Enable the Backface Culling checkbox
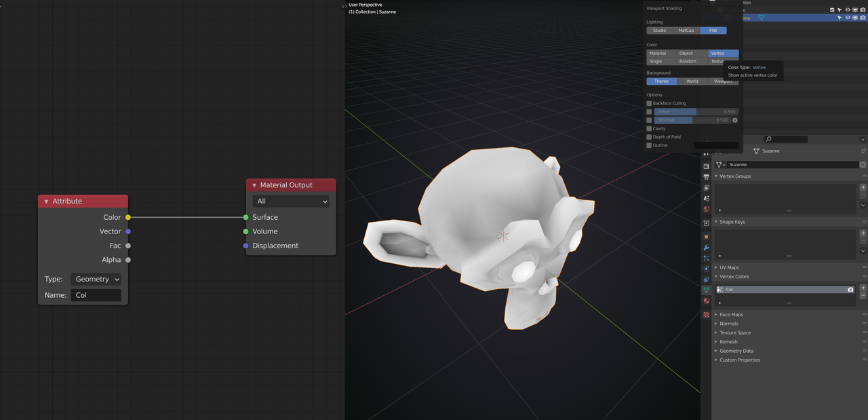Viewport: 868px width, 420px height. [649, 103]
